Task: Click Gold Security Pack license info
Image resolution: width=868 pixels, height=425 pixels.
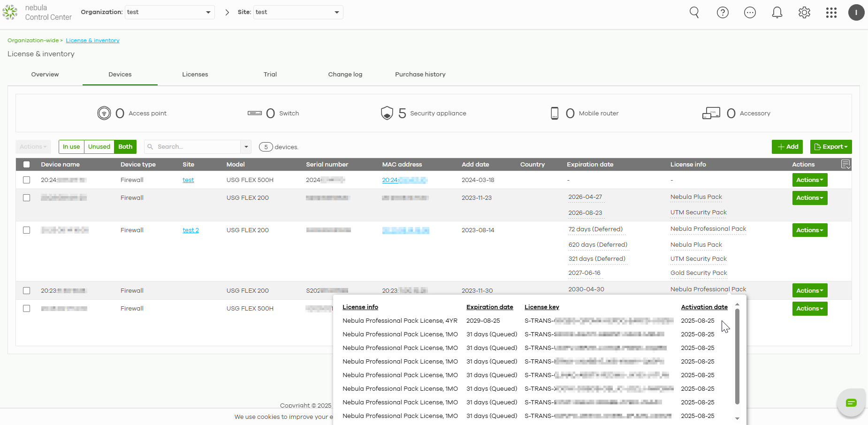Action: pos(699,273)
